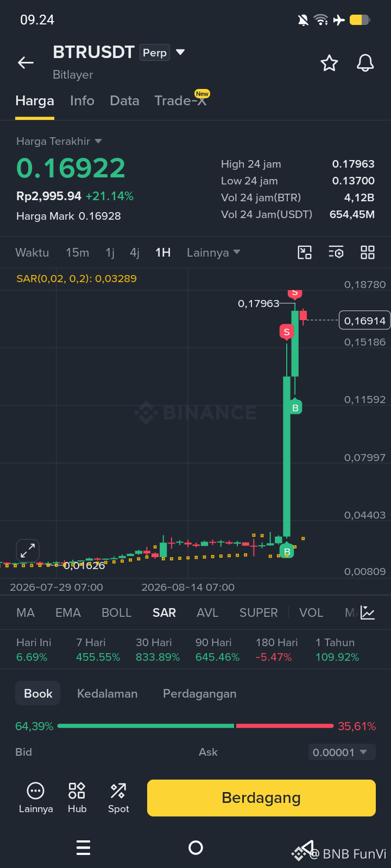The height and width of the screenshot is (868, 391).
Task: Open indicator chart settings icon beside VOL
Action: point(368,612)
